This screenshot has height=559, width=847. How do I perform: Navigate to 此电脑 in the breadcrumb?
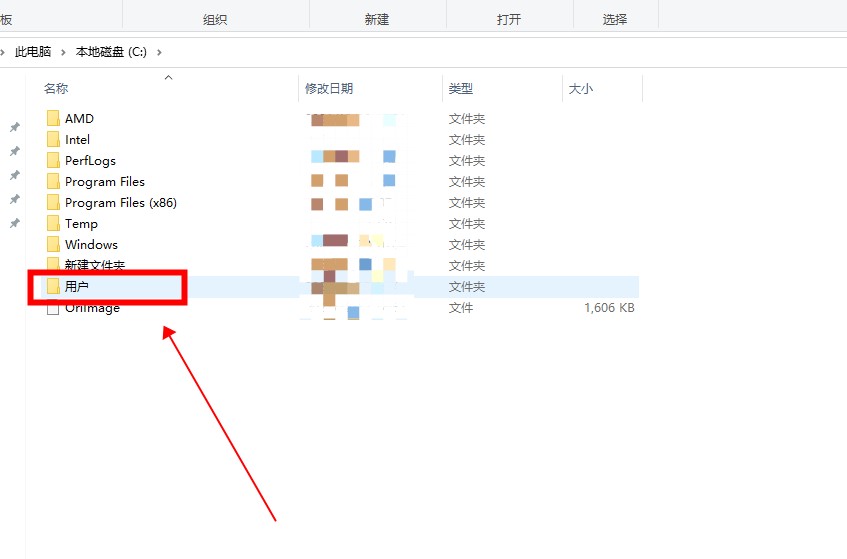click(32, 52)
